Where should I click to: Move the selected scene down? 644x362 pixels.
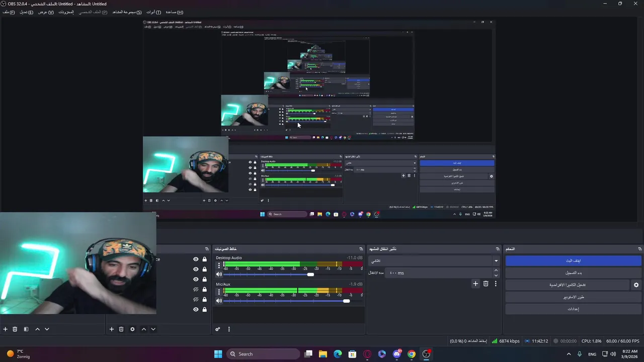[x=47, y=329]
